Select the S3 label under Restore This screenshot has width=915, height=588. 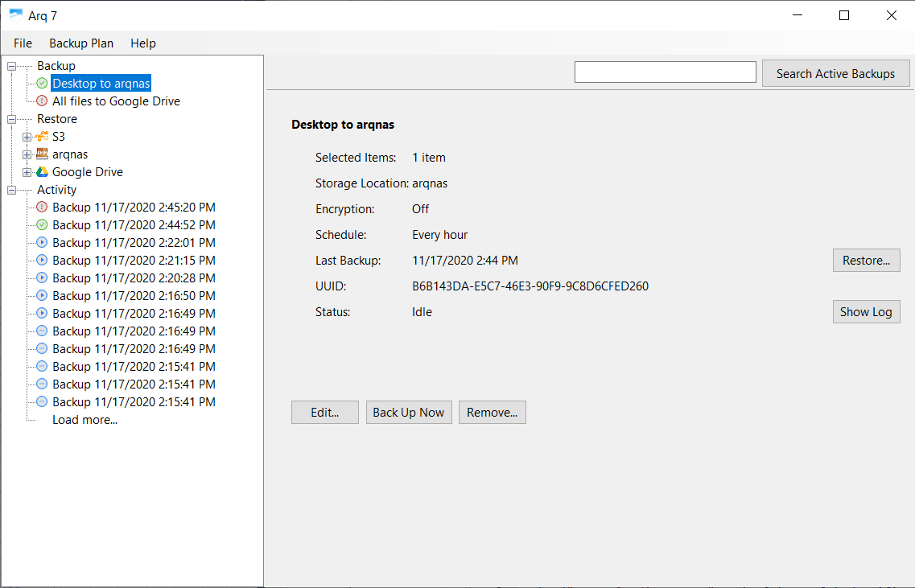point(59,137)
